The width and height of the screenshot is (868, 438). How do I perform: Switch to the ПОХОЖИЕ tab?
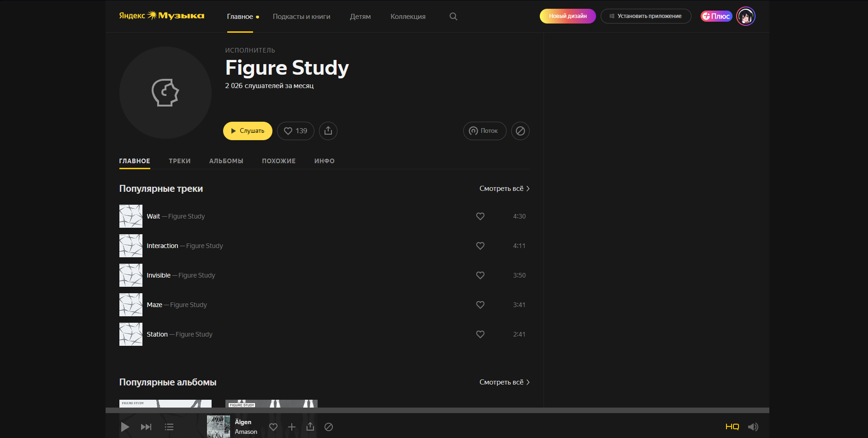point(279,161)
